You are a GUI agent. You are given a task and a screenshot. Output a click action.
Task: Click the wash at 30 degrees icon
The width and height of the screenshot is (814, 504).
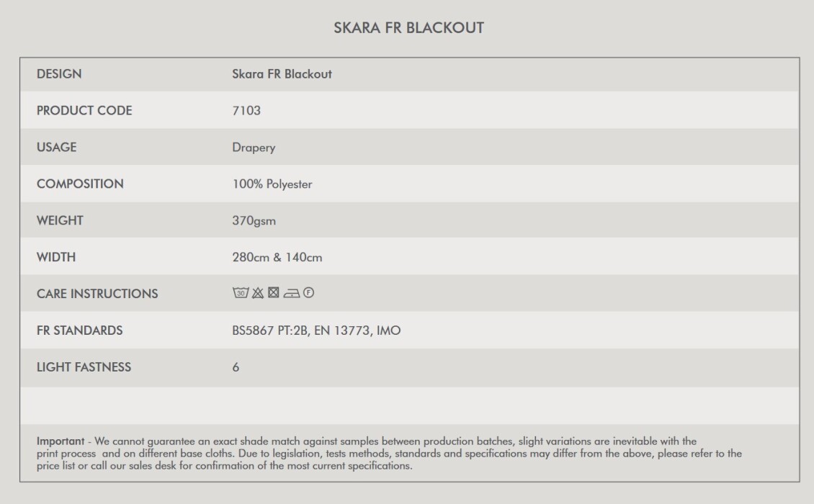pos(241,293)
